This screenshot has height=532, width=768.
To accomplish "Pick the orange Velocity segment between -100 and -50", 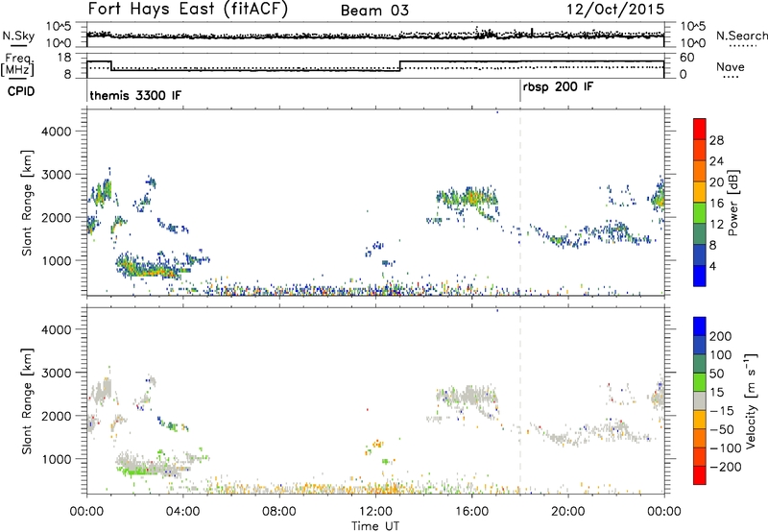I will tap(700, 438).
